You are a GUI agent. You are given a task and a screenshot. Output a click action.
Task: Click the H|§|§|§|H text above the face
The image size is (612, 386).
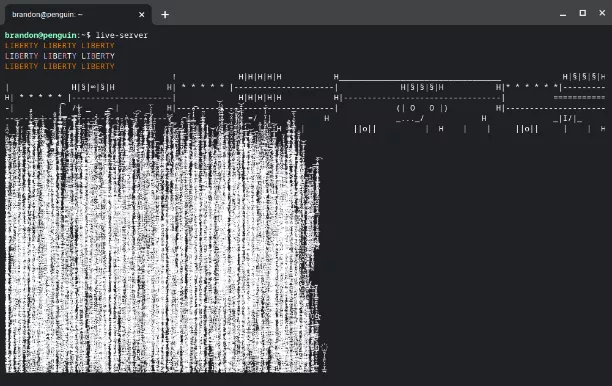coord(422,87)
